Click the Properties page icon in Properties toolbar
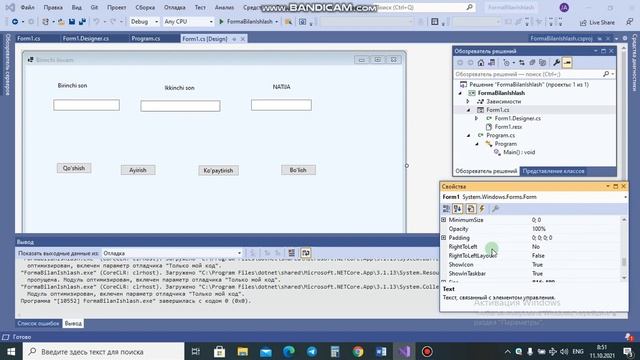 471,209
